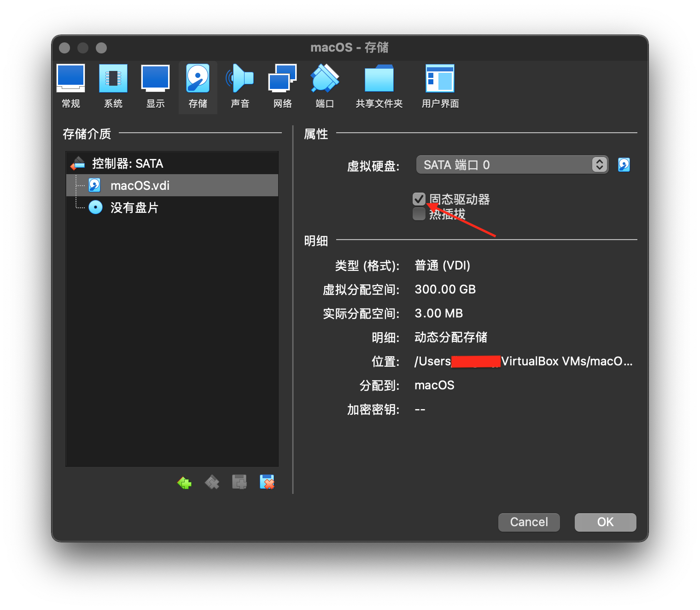
Task: Select the 没有盘片 empty optical drive row
Action: 172,207
